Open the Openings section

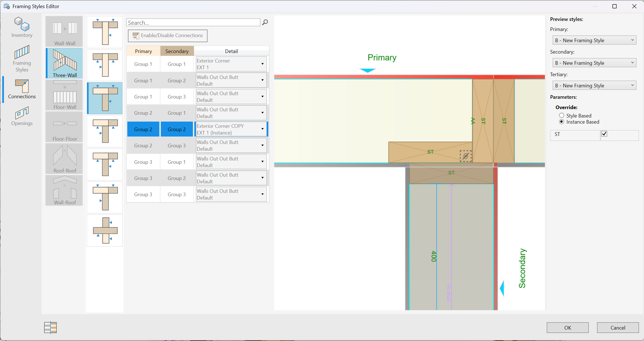click(22, 116)
